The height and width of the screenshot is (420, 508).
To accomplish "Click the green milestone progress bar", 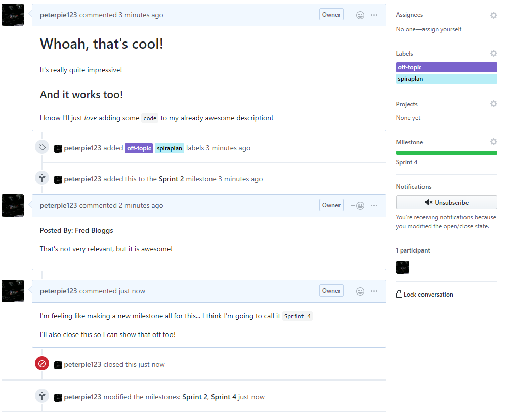I will pos(446,153).
